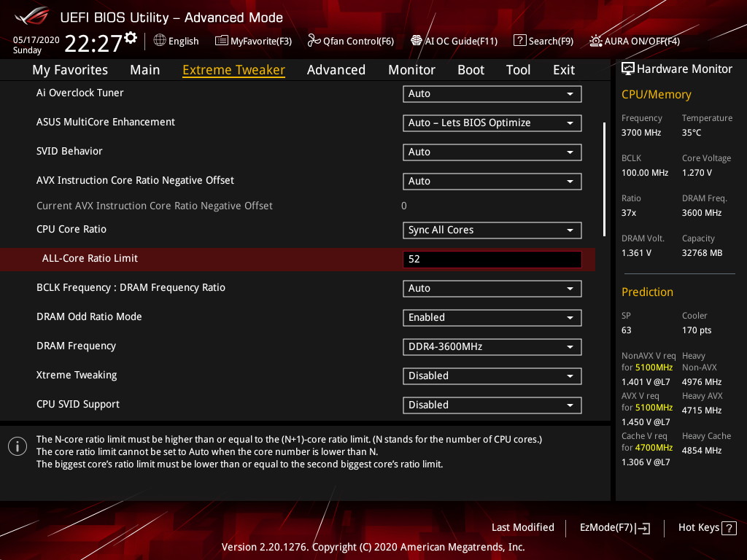Click the DRAM Odd Ratio Mode label
The width and height of the screenshot is (747, 560).
point(89,316)
